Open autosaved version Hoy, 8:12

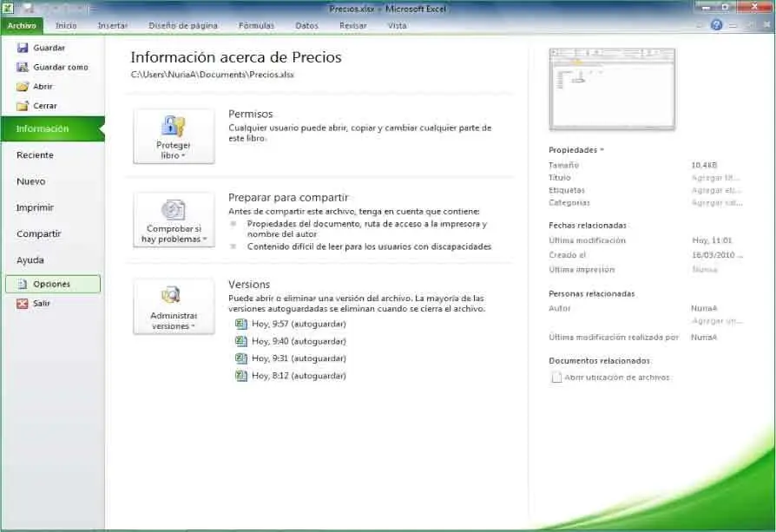click(299, 376)
